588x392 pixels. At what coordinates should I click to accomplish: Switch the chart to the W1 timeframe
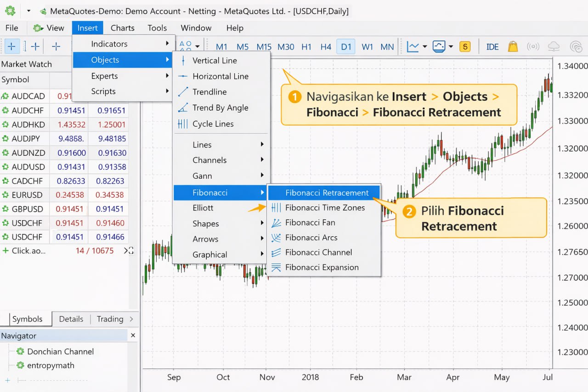(367, 47)
